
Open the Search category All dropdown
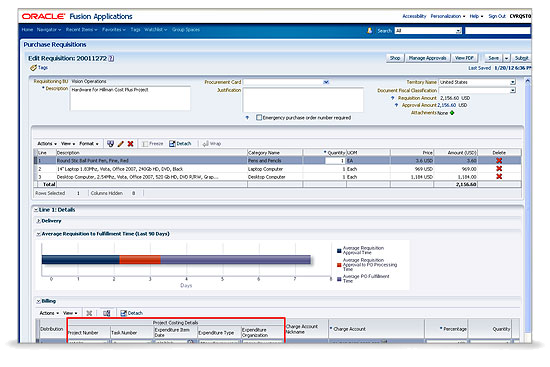tap(458, 31)
